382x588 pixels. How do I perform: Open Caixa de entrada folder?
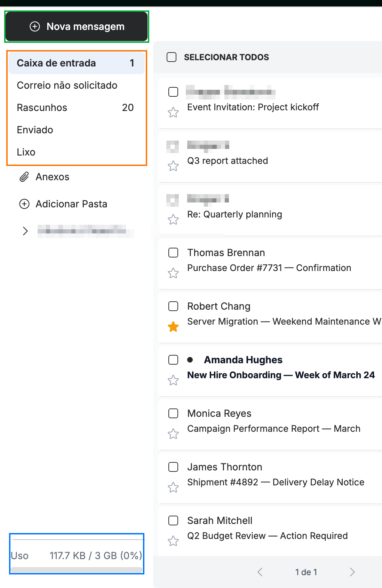77,63
